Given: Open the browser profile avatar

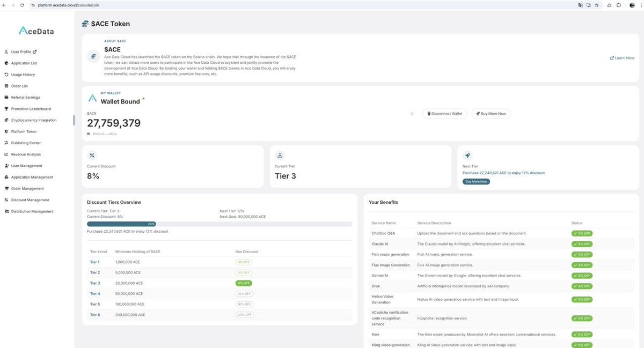Looking at the screenshot, I should pyautogui.click(x=632, y=5).
